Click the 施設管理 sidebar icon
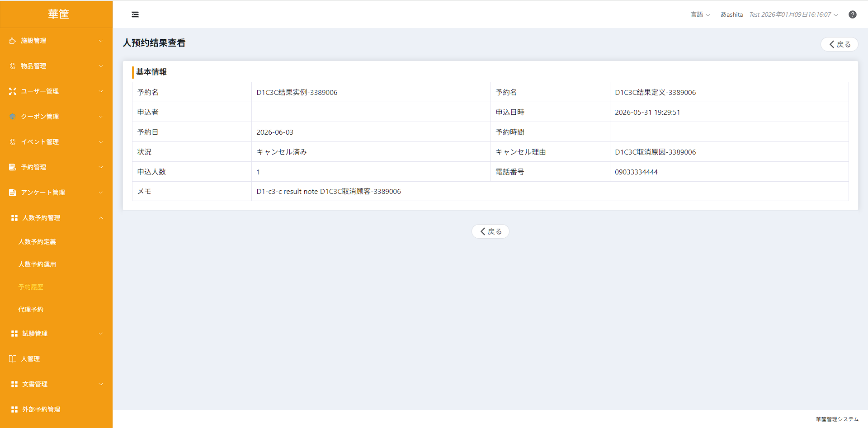This screenshot has height=428, width=868. pyautogui.click(x=13, y=41)
